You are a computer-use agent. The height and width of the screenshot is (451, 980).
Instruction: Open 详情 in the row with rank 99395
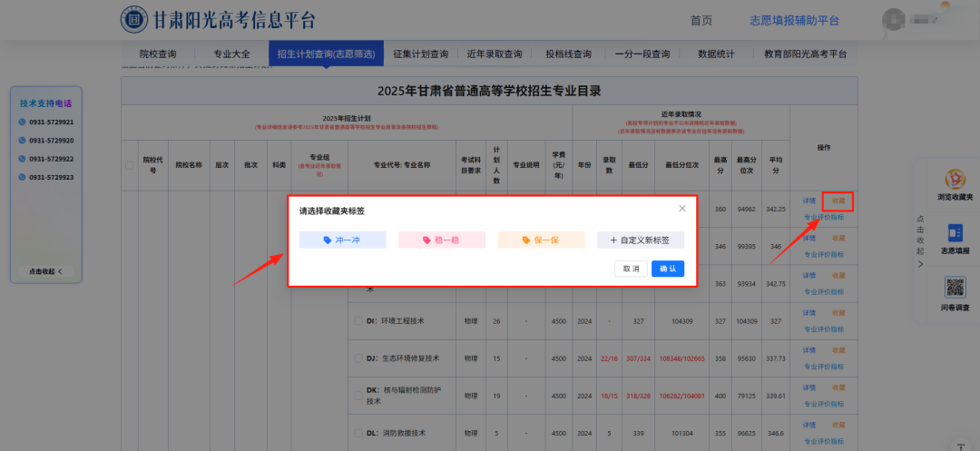[808, 239]
